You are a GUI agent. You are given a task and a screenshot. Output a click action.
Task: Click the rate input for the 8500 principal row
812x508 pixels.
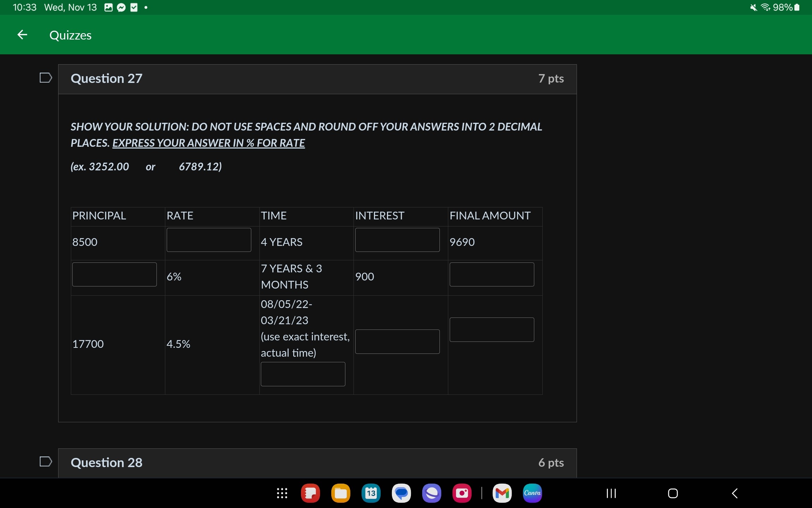tap(209, 240)
